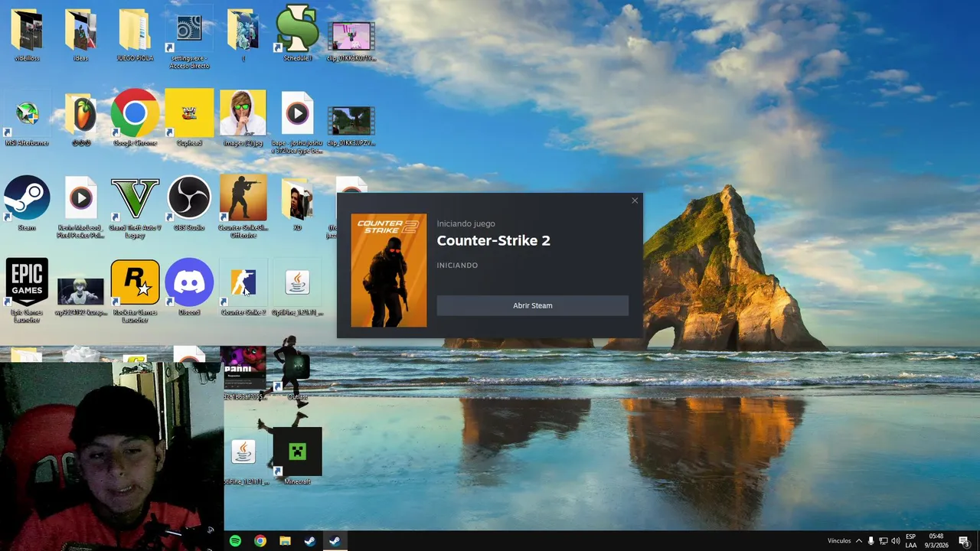Open Chrome from the taskbar
The height and width of the screenshot is (551, 980).
260,541
